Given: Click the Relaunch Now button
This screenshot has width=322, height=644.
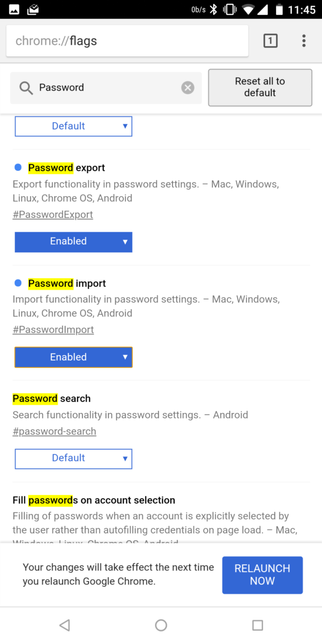Looking at the screenshot, I should [x=263, y=575].
